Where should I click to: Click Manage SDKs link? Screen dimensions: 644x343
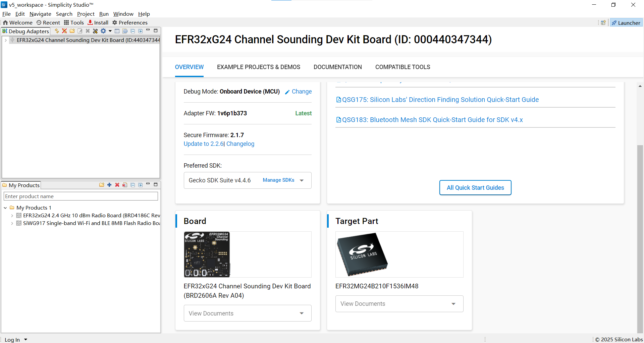click(278, 180)
